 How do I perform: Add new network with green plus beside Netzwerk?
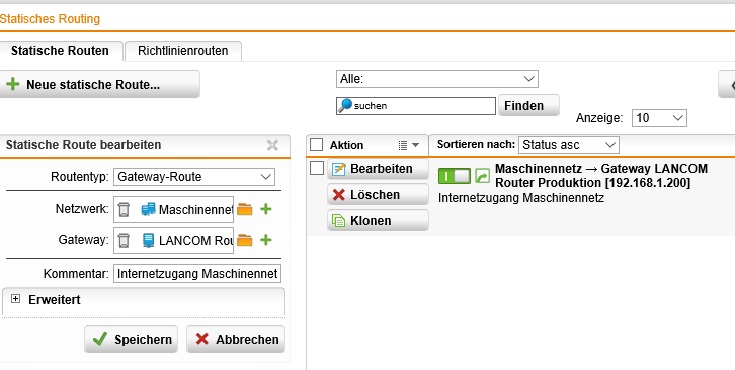click(x=266, y=209)
